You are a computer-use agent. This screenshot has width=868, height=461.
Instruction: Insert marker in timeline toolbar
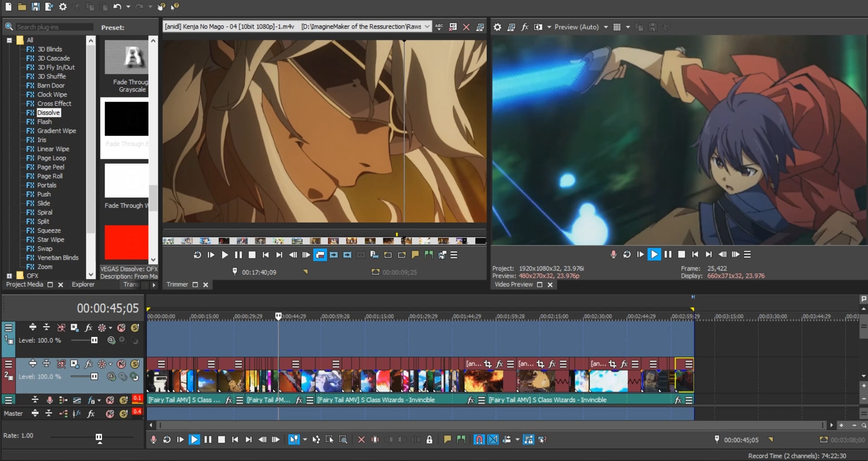tap(447, 439)
